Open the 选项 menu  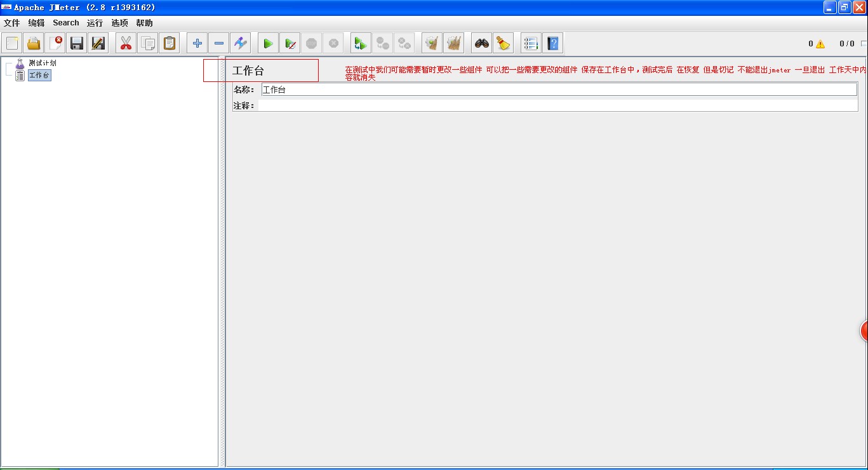[x=119, y=23]
